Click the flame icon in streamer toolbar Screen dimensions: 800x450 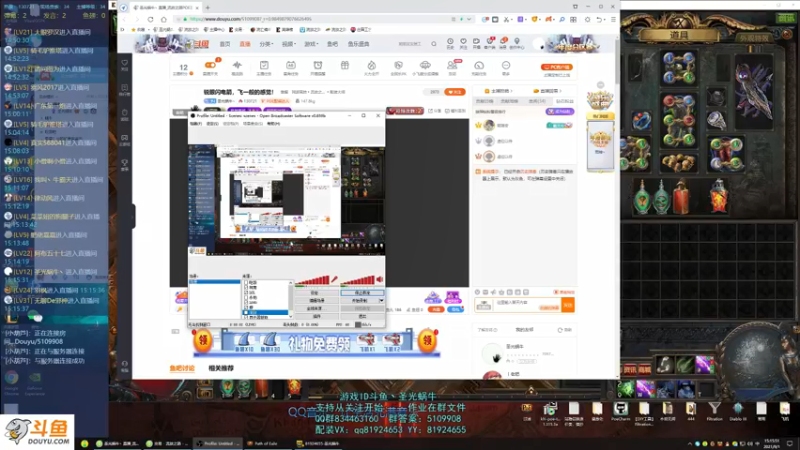[x=371, y=65]
